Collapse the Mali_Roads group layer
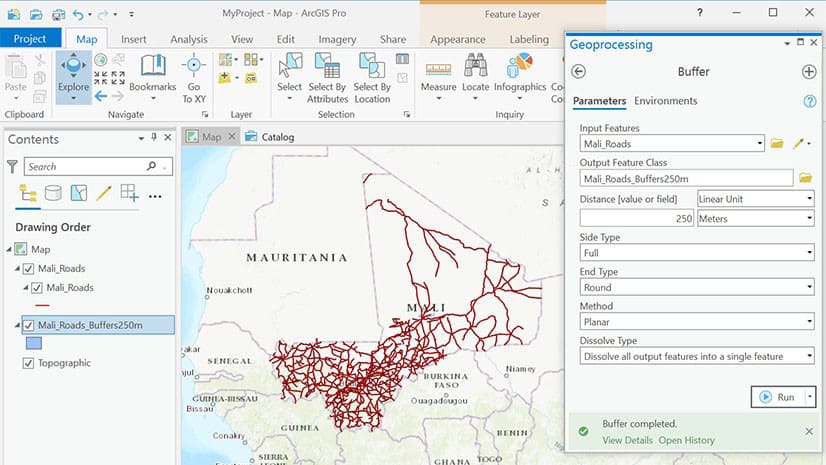 click(x=17, y=269)
